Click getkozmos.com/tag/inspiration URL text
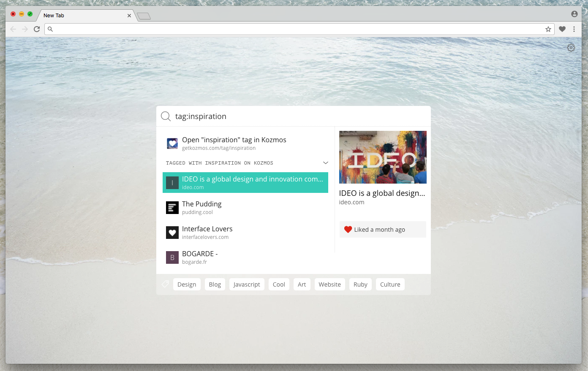The image size is (588, 371). [x=219, y=148]
